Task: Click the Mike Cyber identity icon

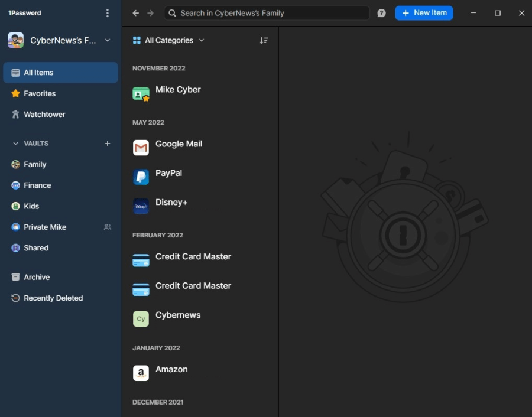Action: (141, 93)
